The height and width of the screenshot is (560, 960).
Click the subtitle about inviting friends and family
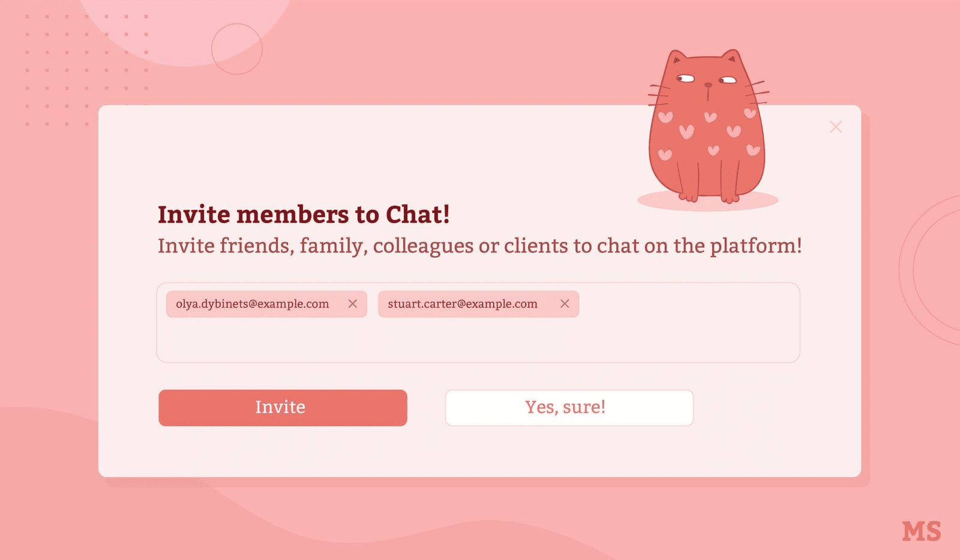tap(480, 246)
